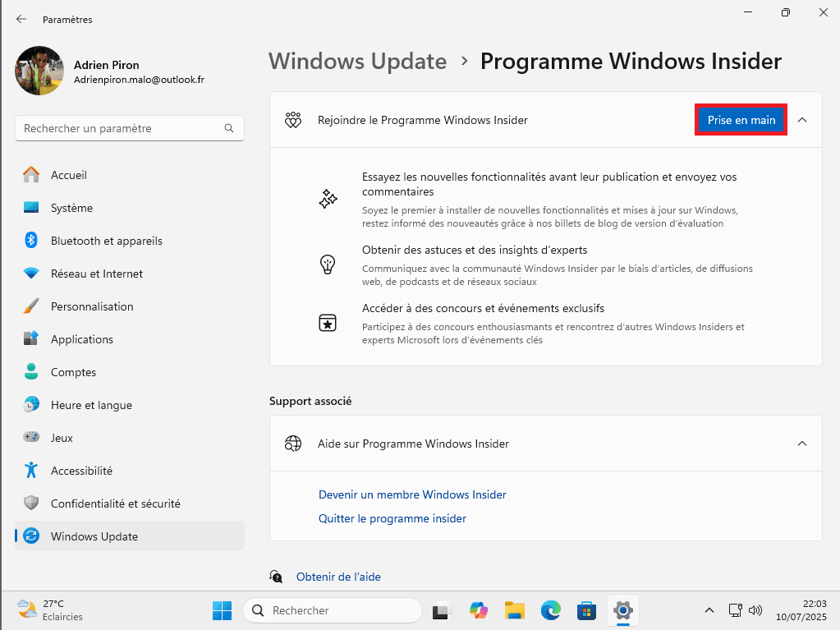Click Obtenir de l'aide link
The height and width of the screenshot is (630, 840).
click(338, 577)
